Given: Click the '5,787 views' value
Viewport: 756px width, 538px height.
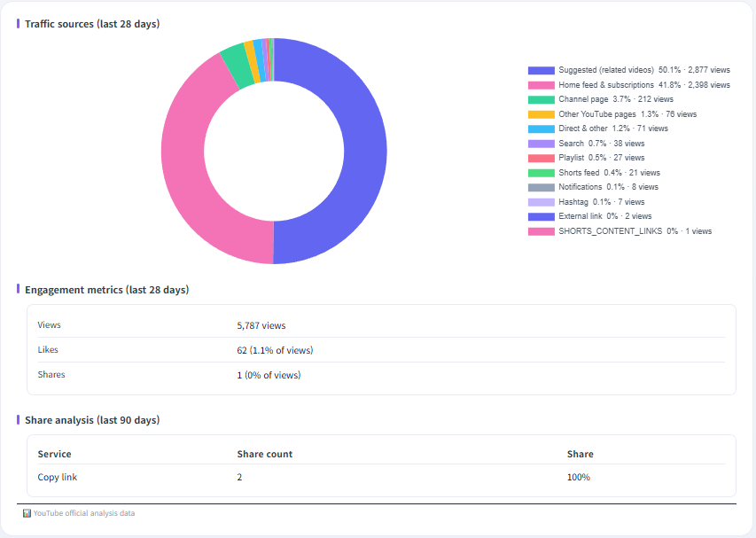Looking at the screenshot, I should (261, 325).
